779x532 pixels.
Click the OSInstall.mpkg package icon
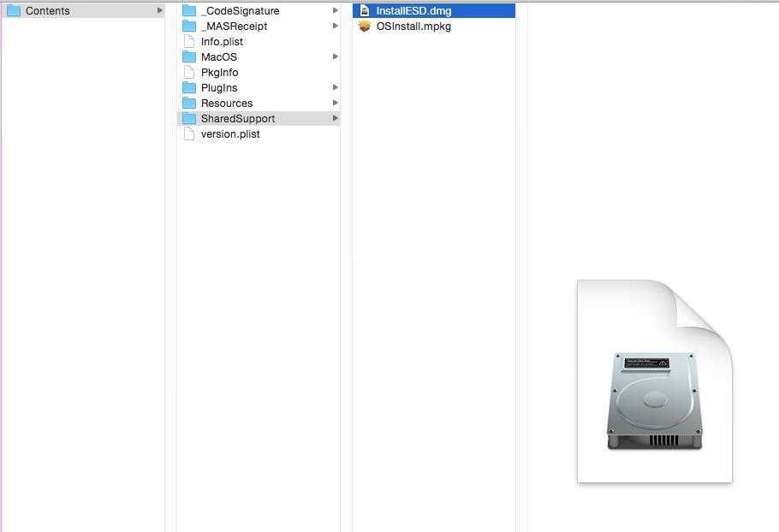(365, 26)
